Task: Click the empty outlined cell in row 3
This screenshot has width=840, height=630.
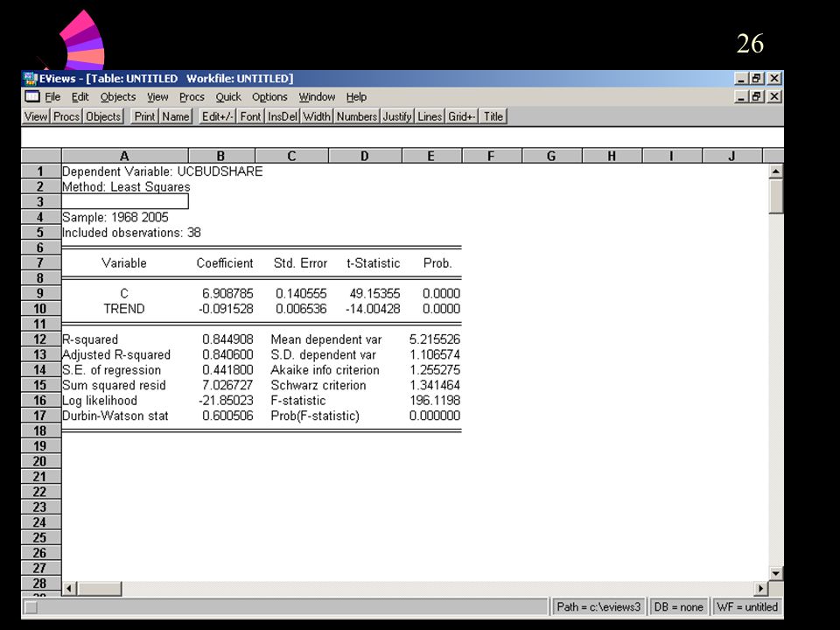Action: 125,201
